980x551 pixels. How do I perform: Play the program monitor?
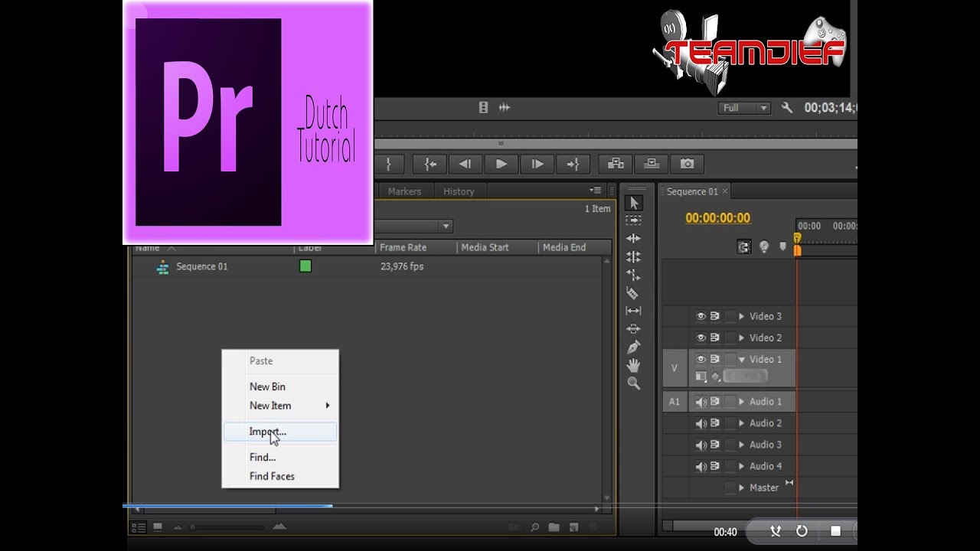[x=501, y=164]
